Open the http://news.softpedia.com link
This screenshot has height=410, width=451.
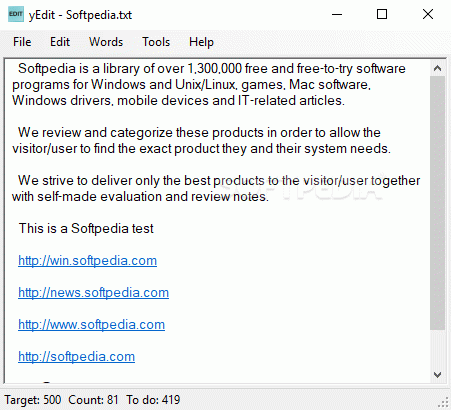93,292
